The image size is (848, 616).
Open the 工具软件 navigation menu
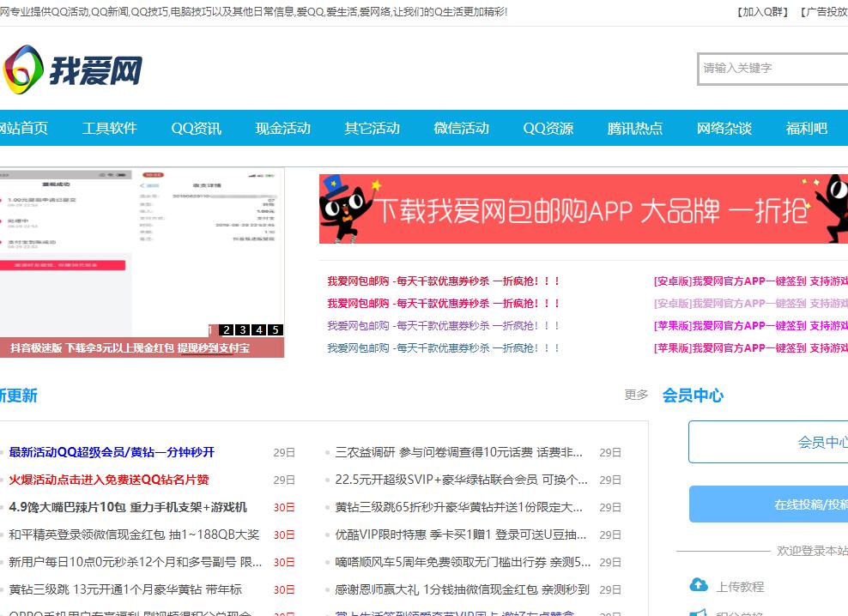110,128
